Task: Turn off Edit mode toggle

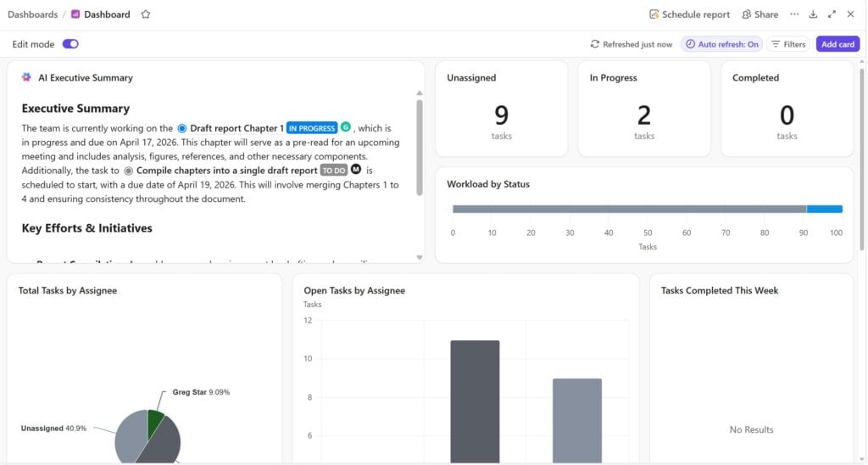Action: pos(70,44)
